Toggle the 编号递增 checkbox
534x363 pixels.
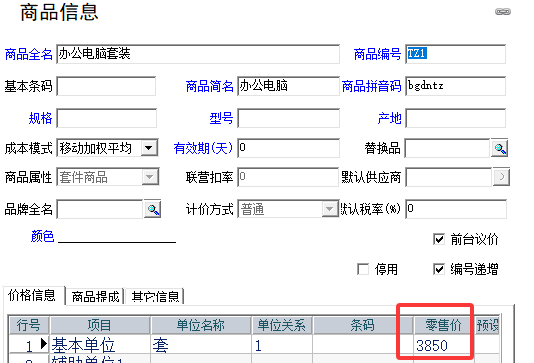point(439,269)
